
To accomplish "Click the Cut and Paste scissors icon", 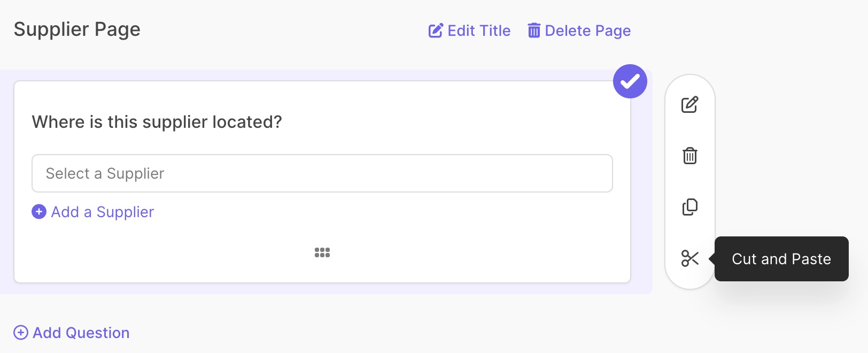I will point(690,258).
